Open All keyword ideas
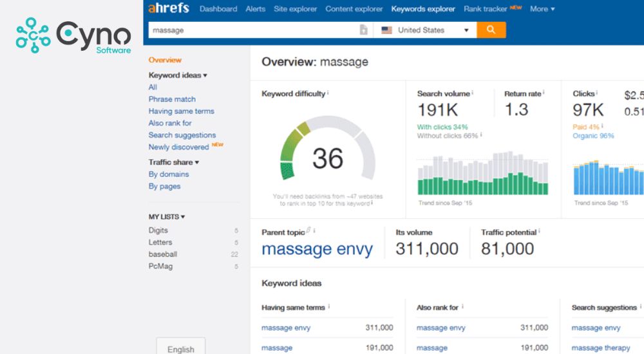Screen dimensions: 644x354 click(x=153, y=87)
